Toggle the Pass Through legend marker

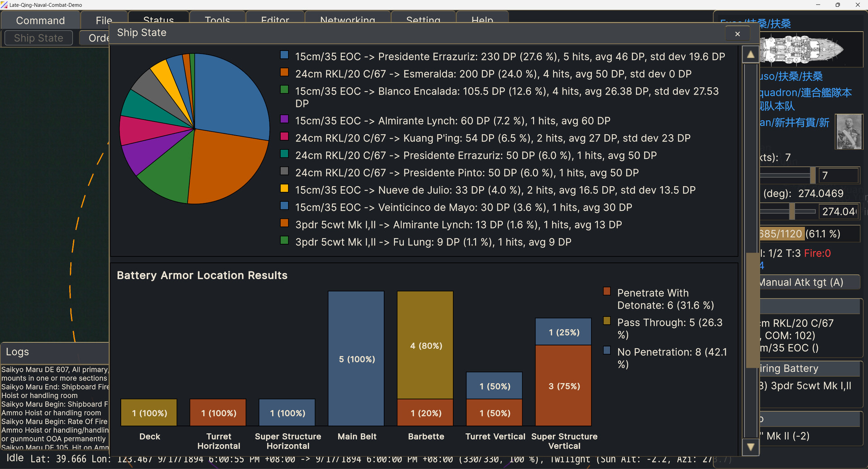pos(607,321)
